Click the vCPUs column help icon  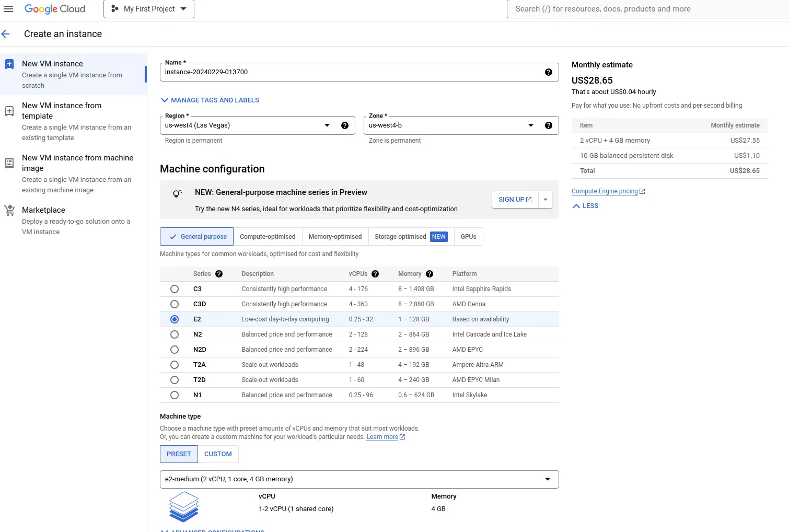pos(375,274)
